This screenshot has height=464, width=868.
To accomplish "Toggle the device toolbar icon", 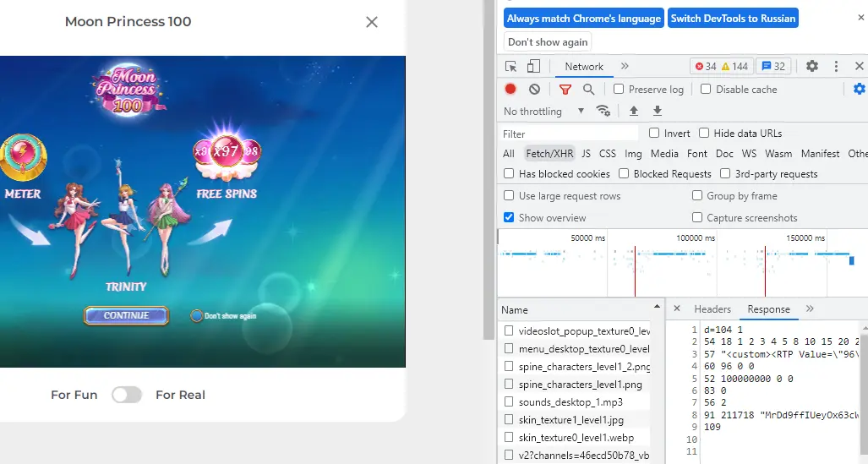I will [533, 67].
